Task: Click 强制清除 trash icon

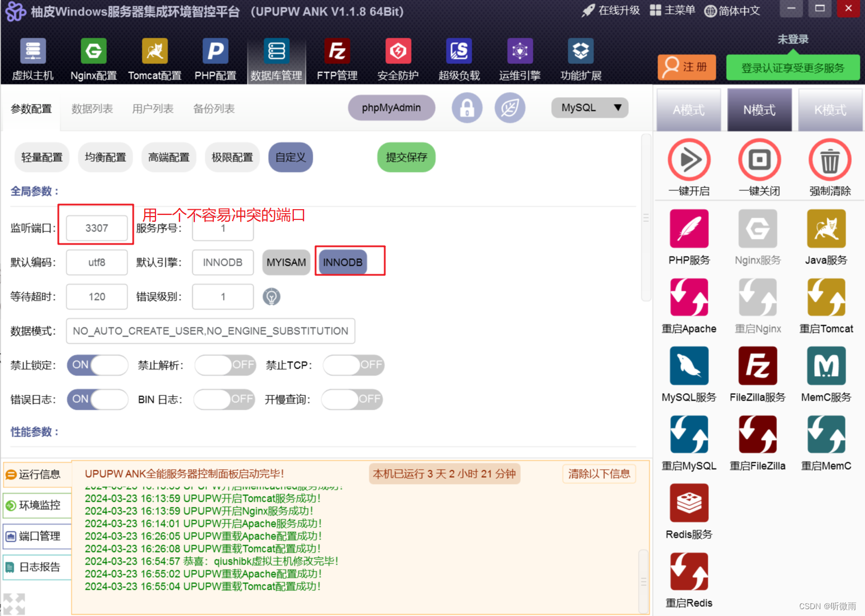Action: click(830, 160)
